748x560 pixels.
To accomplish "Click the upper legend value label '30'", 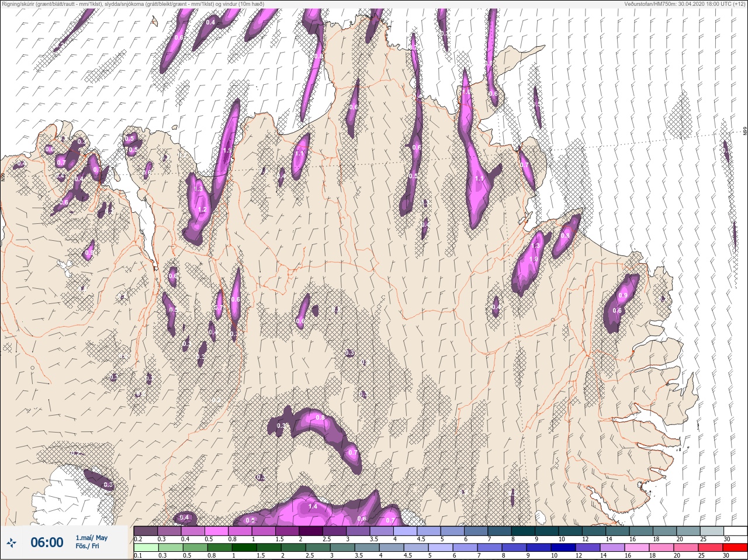I will point(726,539).
